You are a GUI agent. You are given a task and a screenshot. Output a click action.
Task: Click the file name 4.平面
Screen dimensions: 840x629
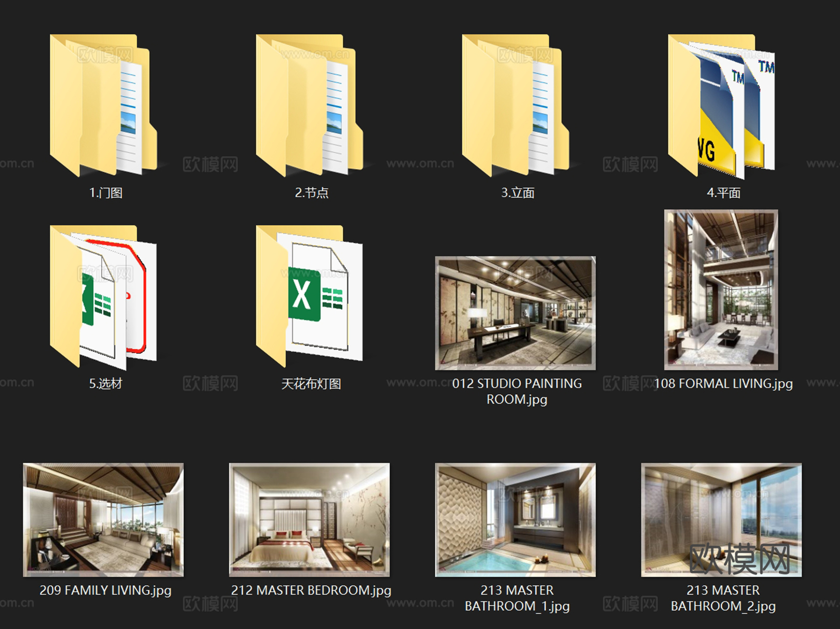coord(724,193)
